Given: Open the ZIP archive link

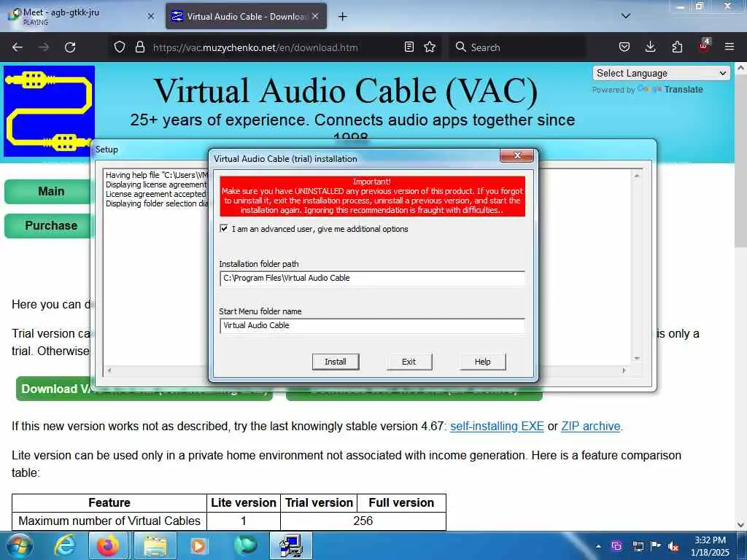Looking at the screenshot, I should point(591,426).
